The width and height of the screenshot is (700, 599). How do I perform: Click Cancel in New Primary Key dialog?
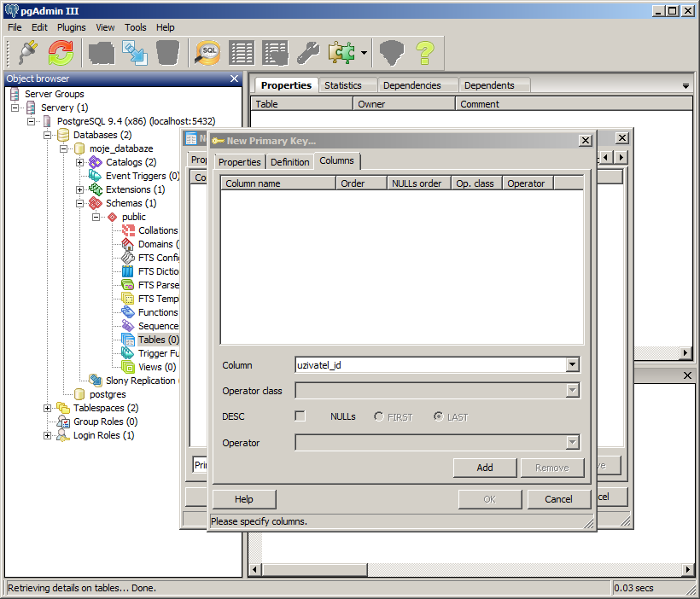coord(558,499)
